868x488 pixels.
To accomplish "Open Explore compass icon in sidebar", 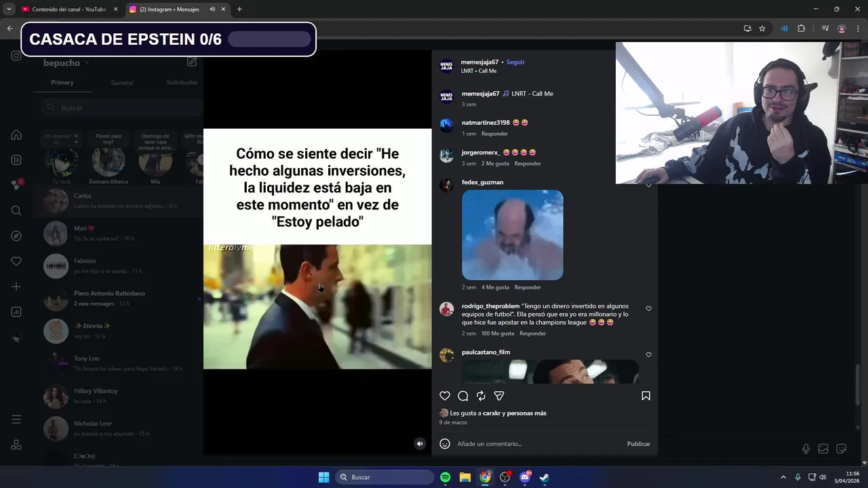I will pos(16,236).
